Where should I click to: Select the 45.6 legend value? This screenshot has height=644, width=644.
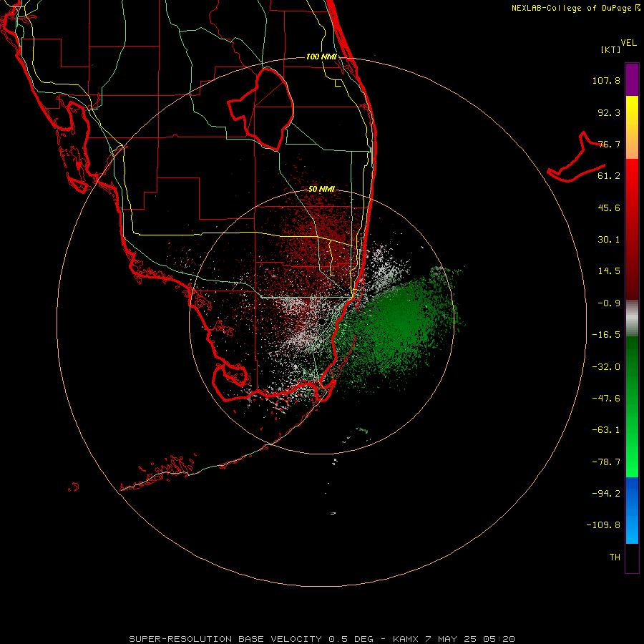point(609,208)
